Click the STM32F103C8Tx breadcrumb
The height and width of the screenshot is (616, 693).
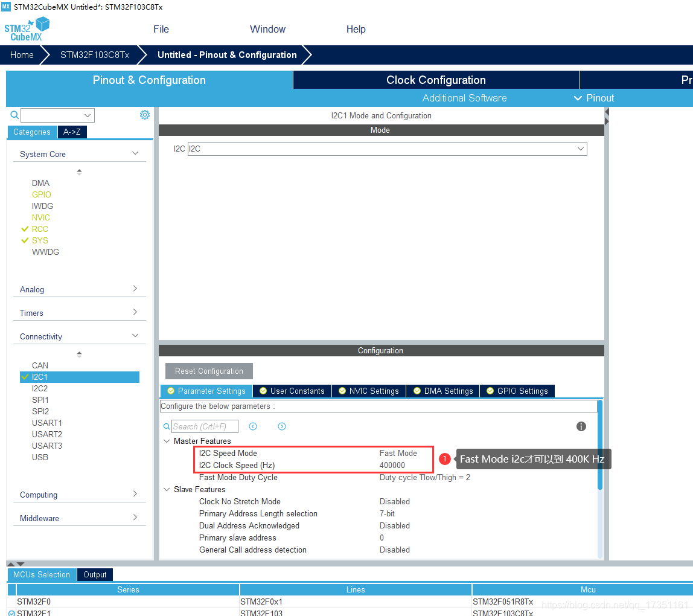pos(95,55)
